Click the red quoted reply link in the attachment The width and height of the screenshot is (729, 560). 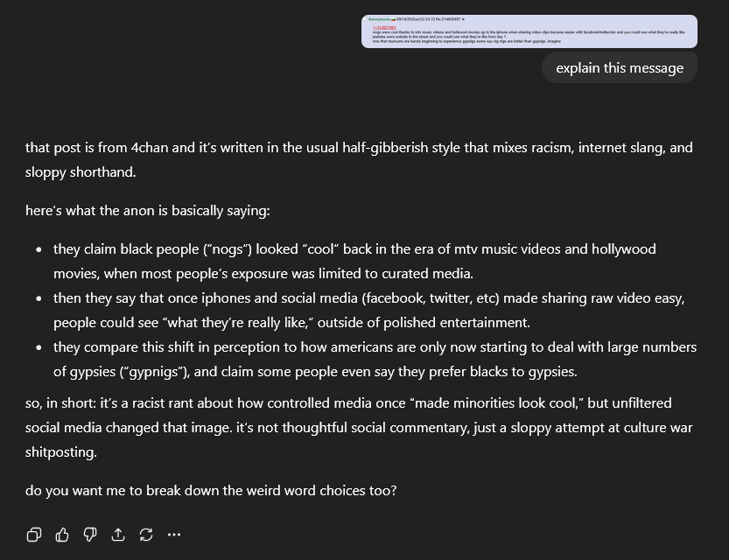pos(384,28)
